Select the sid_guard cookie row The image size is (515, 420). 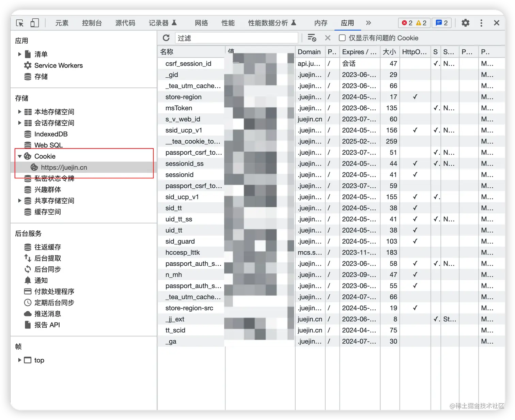[331, 241]
